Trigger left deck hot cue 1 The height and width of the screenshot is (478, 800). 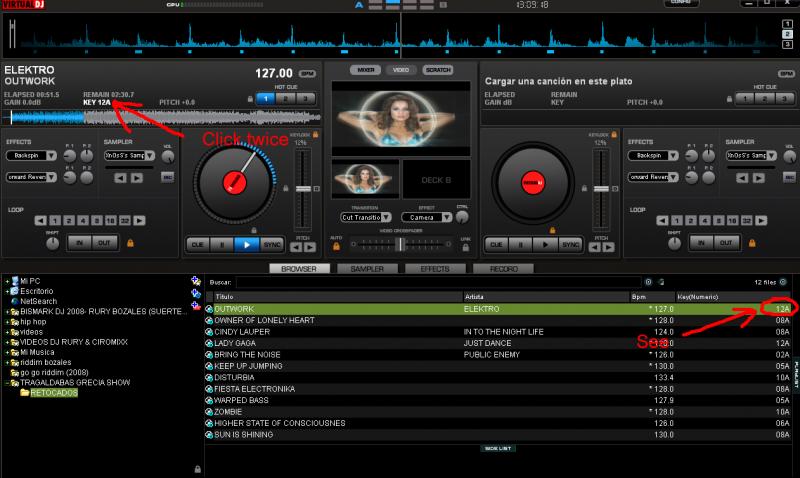point(266,99)
